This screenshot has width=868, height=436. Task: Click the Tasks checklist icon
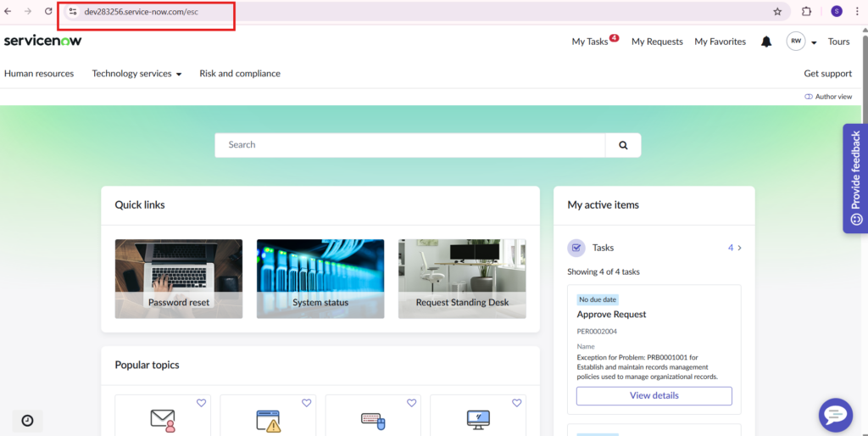[577, 248]
